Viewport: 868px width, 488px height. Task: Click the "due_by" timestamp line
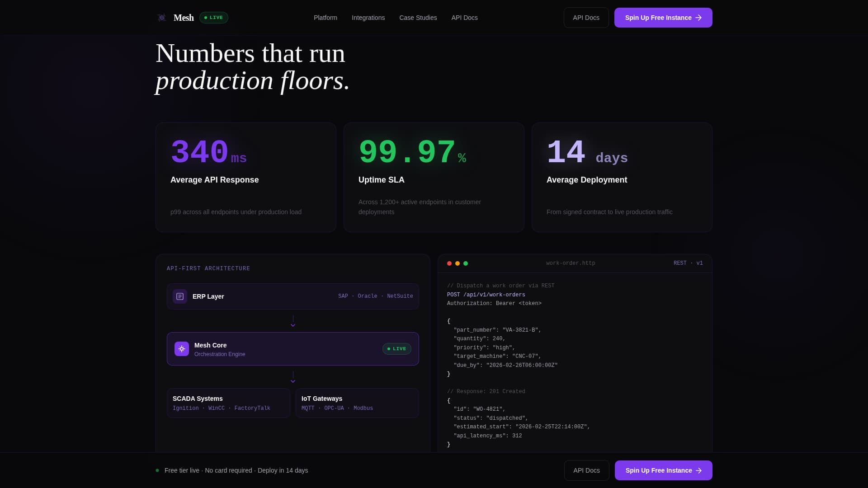coord(505,366)
